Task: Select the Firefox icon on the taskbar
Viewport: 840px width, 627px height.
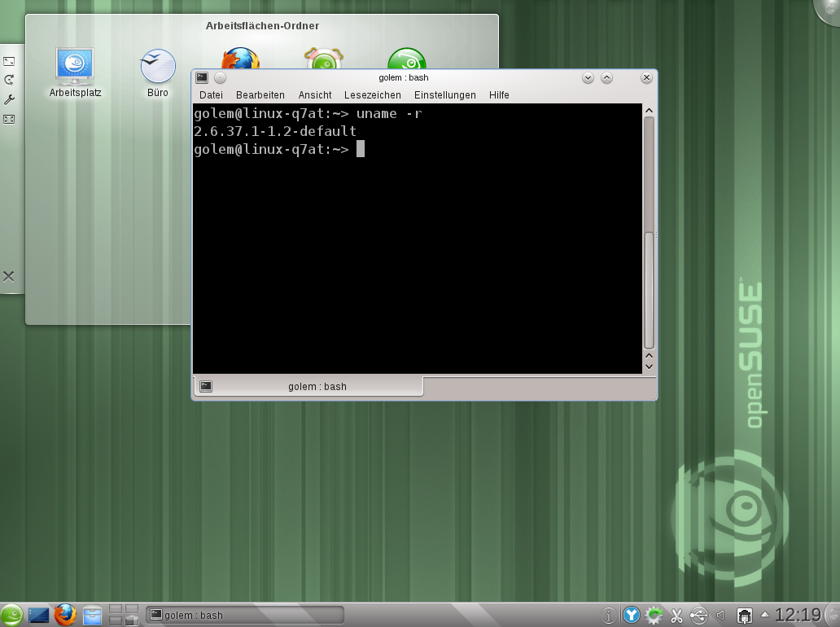Action: (x=64, y=615)
